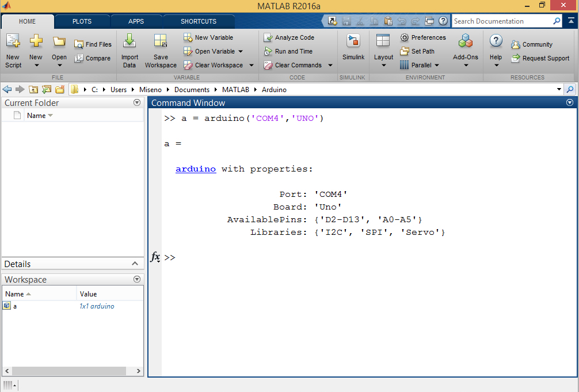Launch Find Files
This screenshot has width=579, height=392.
93,44
